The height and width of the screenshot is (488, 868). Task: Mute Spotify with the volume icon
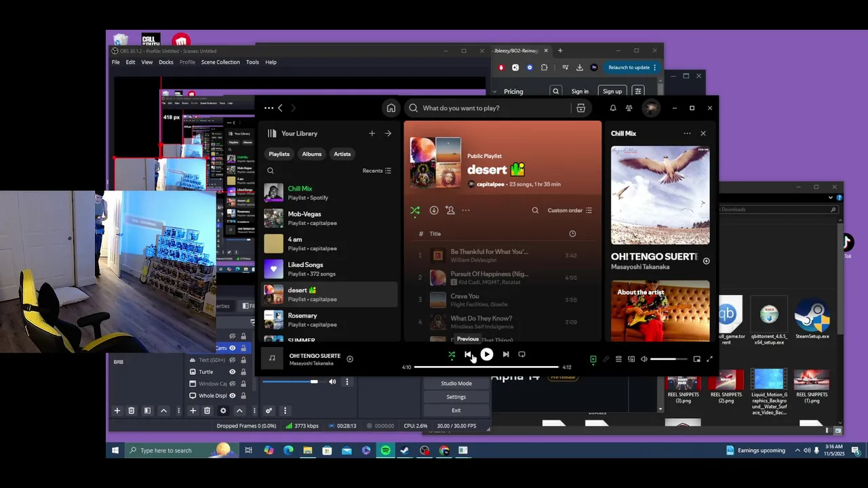tap(644, 359)
